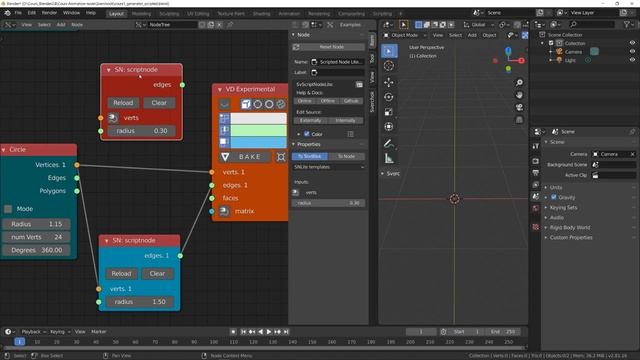Hide the Camera object in outliner
The height and width of the screenshot is (360, 640).
632,52
